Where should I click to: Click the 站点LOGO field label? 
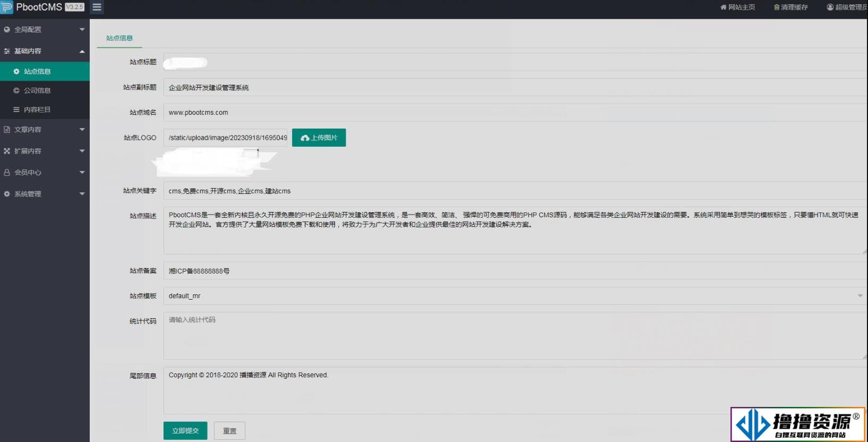coord(140,138)
